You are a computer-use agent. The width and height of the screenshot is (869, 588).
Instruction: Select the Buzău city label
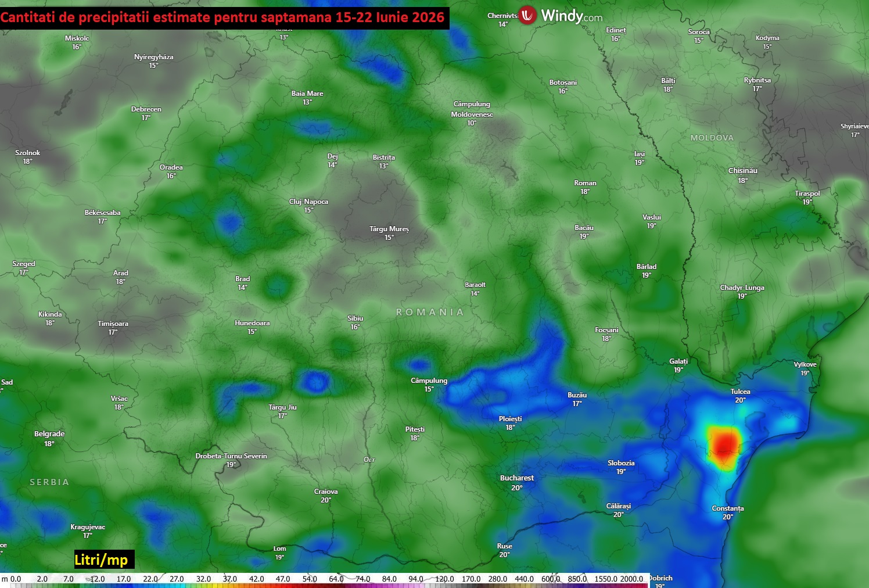(577, 395)
